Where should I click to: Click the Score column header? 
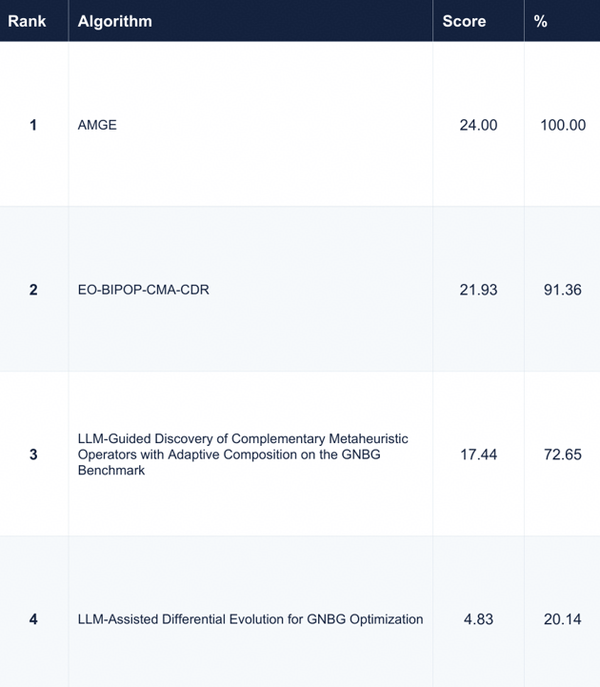pyautogui.click(x=464, y=21)
